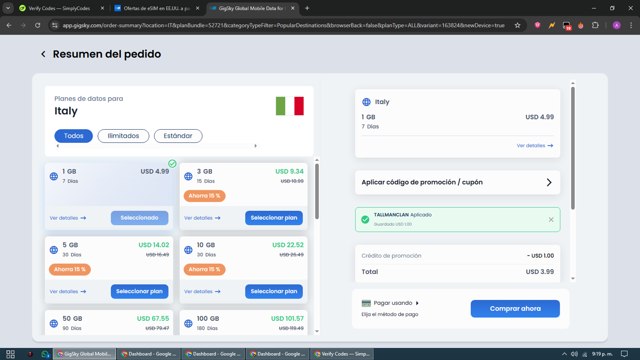
Task: Open Ver detalles for the 1 GB plan
Action: coord(68,218)
